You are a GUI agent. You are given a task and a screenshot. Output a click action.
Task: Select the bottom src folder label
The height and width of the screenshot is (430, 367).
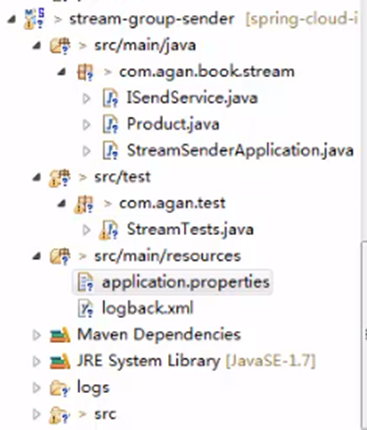click(x=105, y=415)
